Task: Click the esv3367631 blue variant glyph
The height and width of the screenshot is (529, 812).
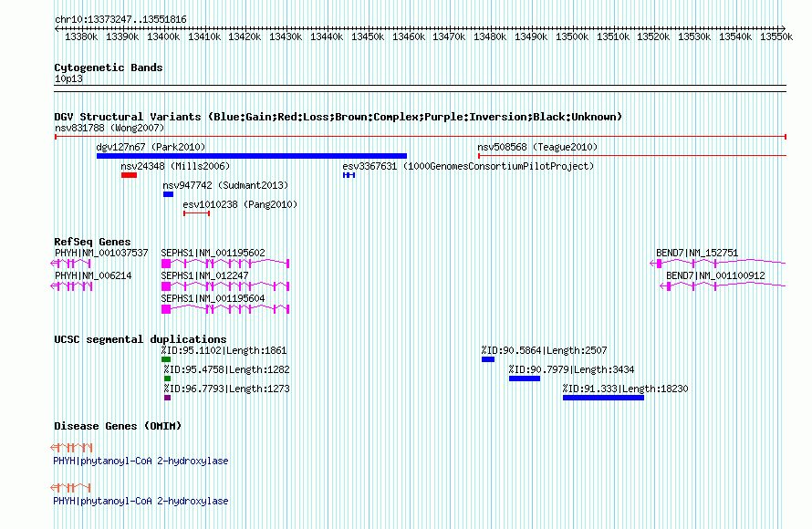Action: (x=349, y=175)
